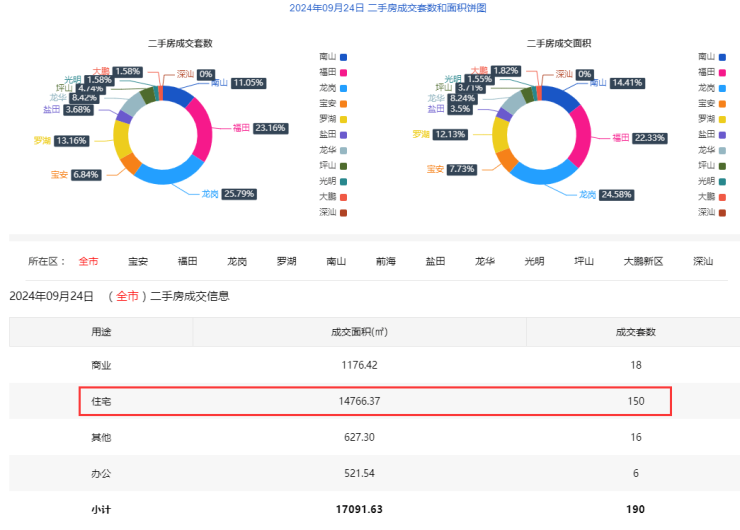Select the 龙岗 district filter tab
The image size is (740, 530).
(x=237, y=261)
